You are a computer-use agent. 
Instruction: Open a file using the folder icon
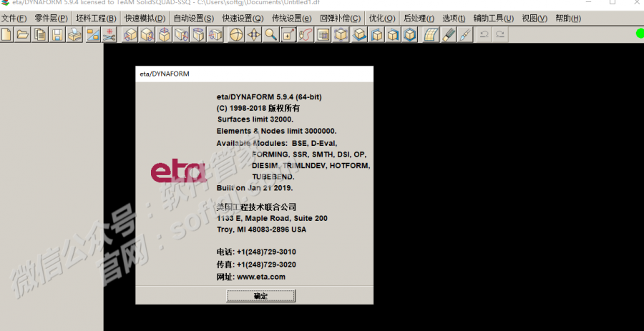click(x=23, y=35)
